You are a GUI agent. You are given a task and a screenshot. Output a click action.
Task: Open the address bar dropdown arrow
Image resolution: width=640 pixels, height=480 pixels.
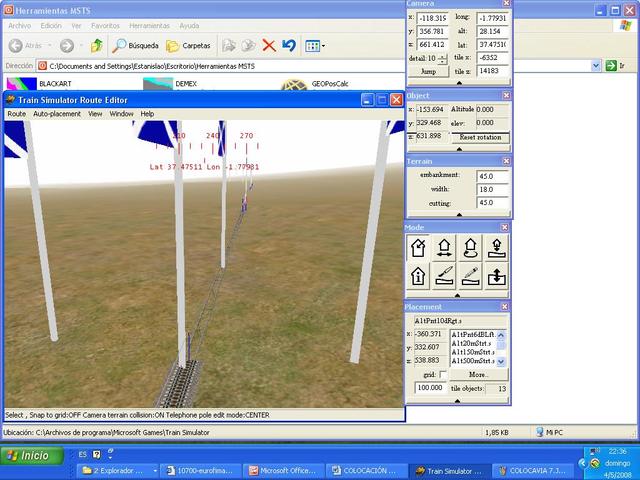pos(595,65)
